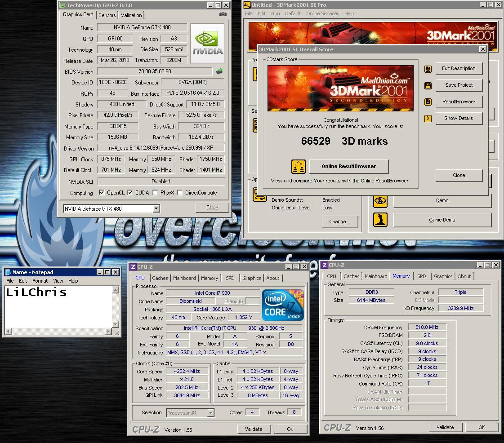The width and height of the screenshot is (504, 443).
Task: Click the eye icon next to Demo
Action: tap(380, 201)
